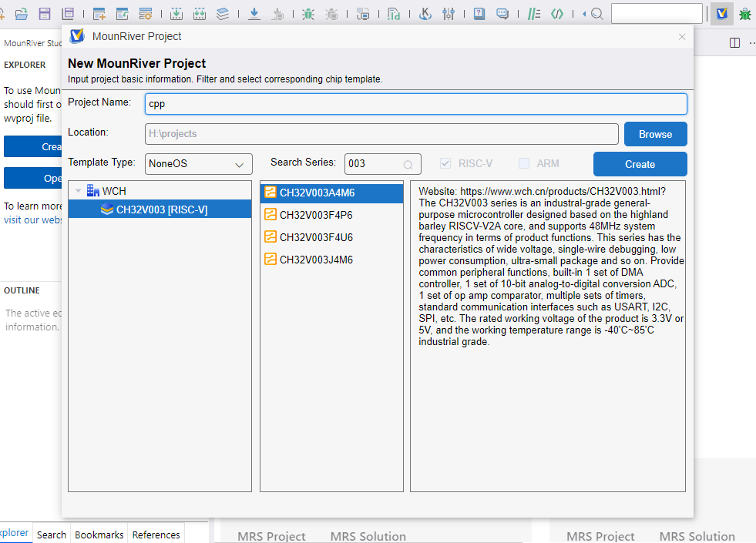Select chip CH32V003F4U6

click(x=331, y=237)
